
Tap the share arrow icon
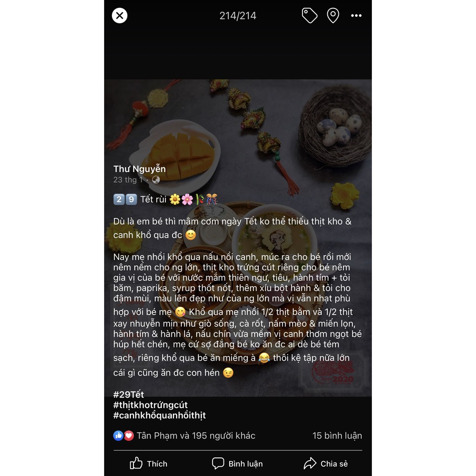(x=310, y=463)
